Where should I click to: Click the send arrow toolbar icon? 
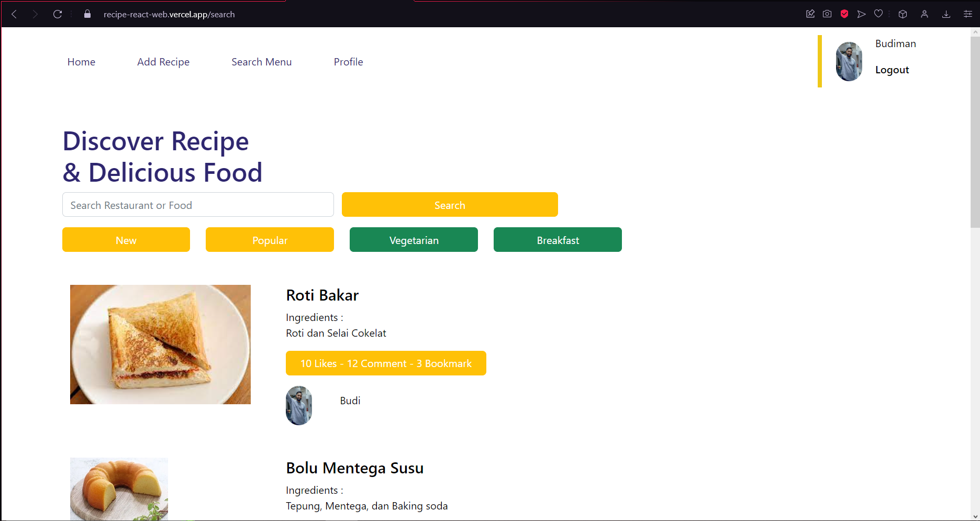[861, 14]
